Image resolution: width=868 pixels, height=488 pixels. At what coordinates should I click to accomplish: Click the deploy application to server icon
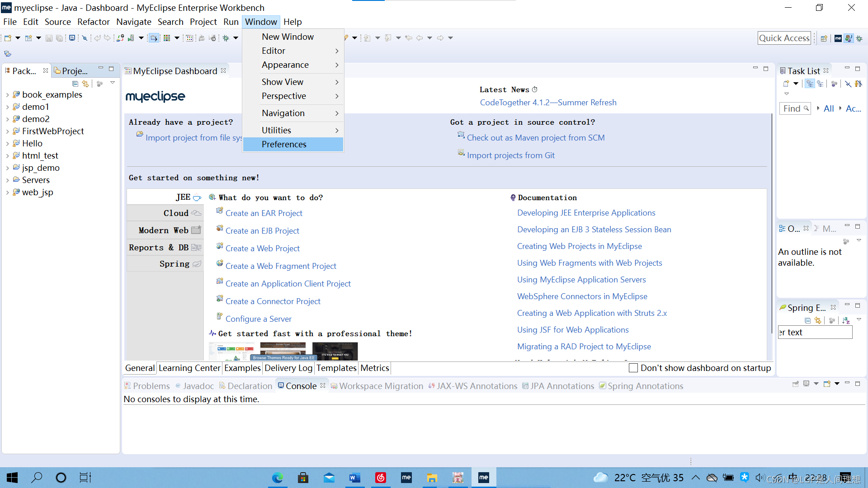(120, 38)
